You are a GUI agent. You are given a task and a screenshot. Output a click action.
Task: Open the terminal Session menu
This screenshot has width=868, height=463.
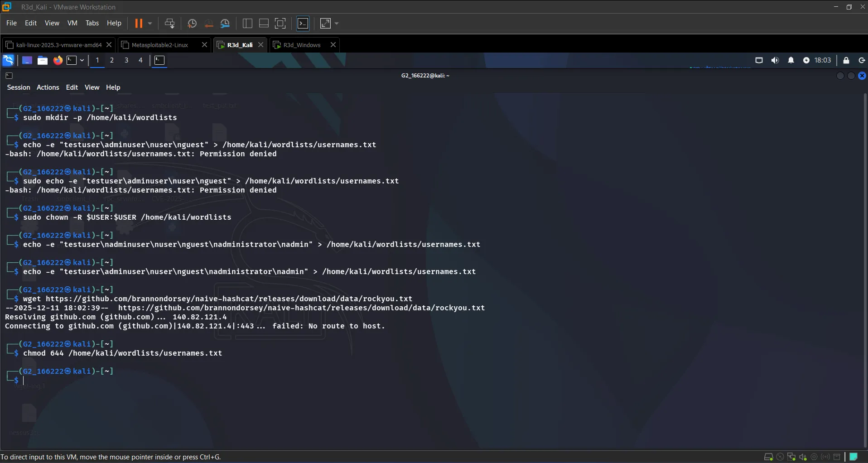19,87
